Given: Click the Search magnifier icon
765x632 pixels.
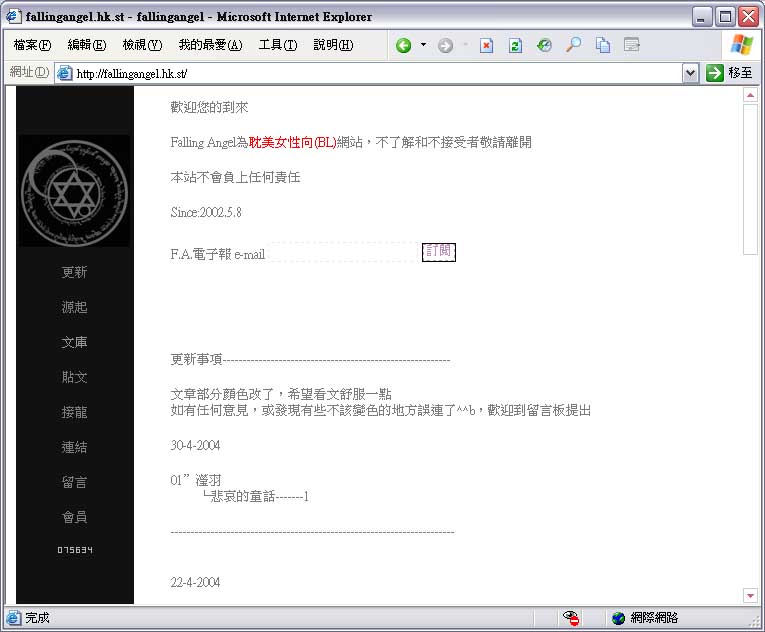Looking at the screenshot, I should pyautogui.click(x=573, y=45).
